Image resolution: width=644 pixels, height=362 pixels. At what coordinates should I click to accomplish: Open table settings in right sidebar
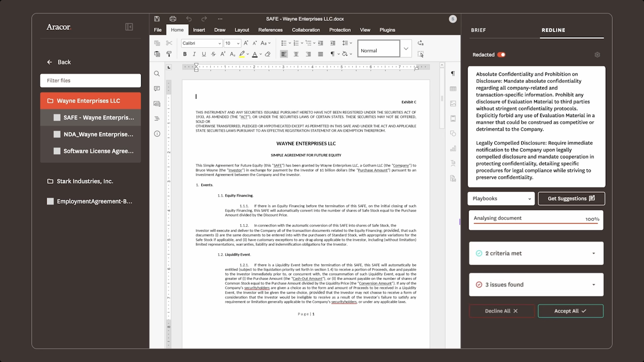[453, 89]
